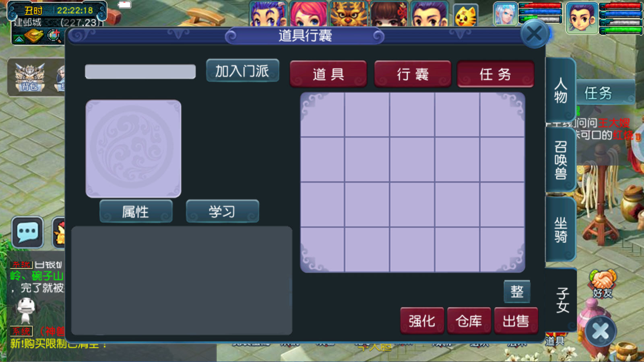The image size is (644, 362).
Task: Open the 人物 side tab
Action: point(561,90)
